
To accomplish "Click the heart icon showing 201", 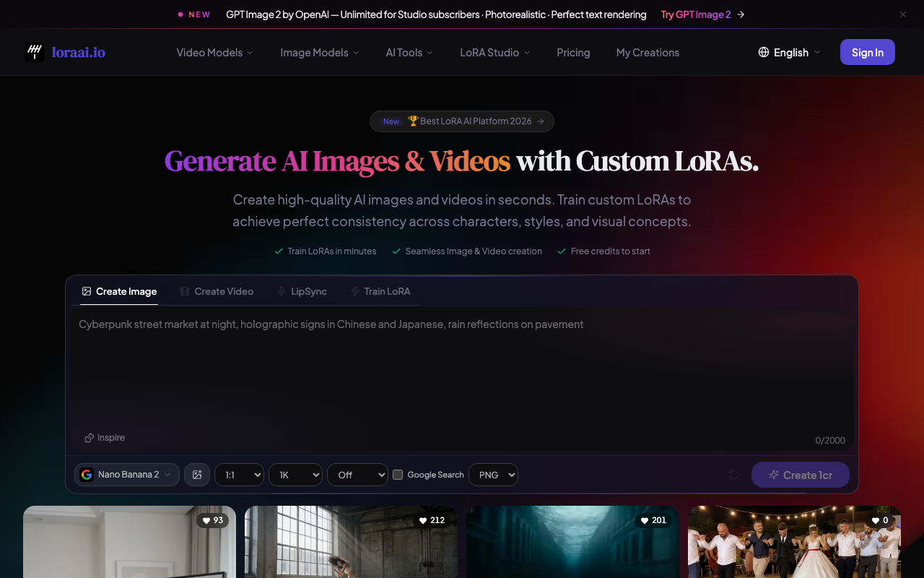I will pyautogui.click(x=645, y=520).
